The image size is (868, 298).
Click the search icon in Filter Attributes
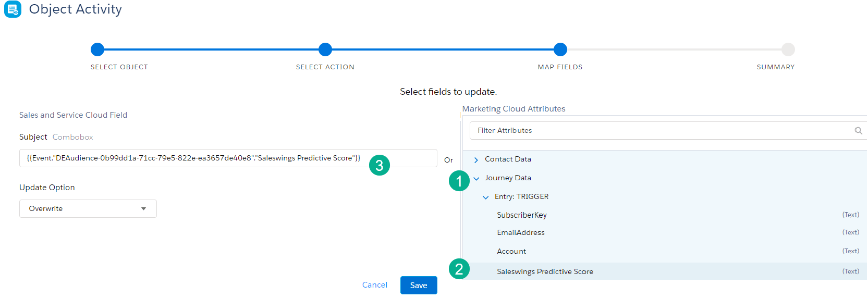(858, 131)
